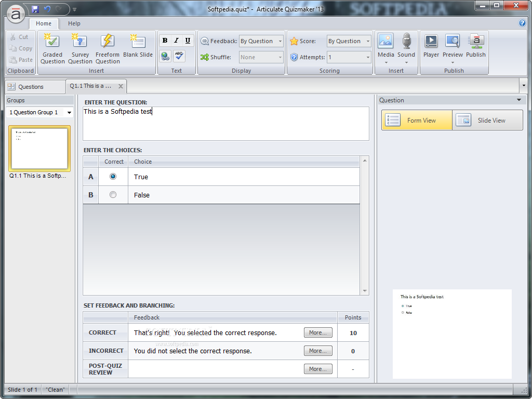The height and width of the screenshot is (399, 532).
Task: Open the Feedback By Question dropdown
Action: tap(261, 41)
